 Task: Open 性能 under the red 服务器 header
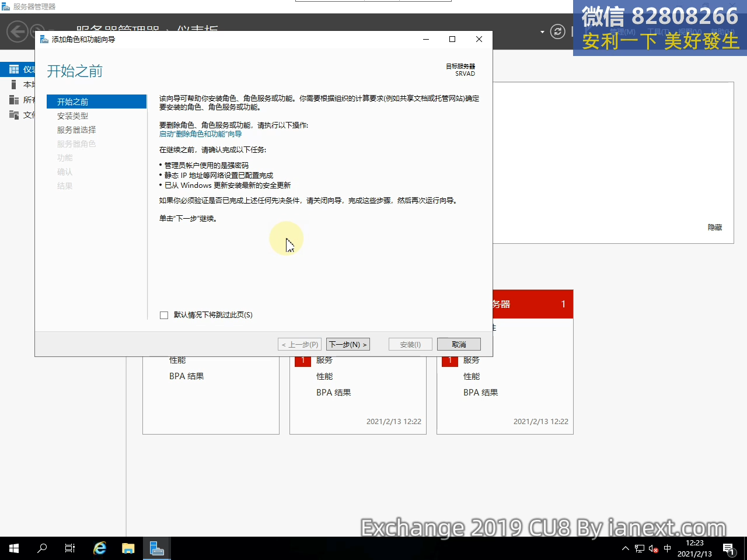point(472,376)
